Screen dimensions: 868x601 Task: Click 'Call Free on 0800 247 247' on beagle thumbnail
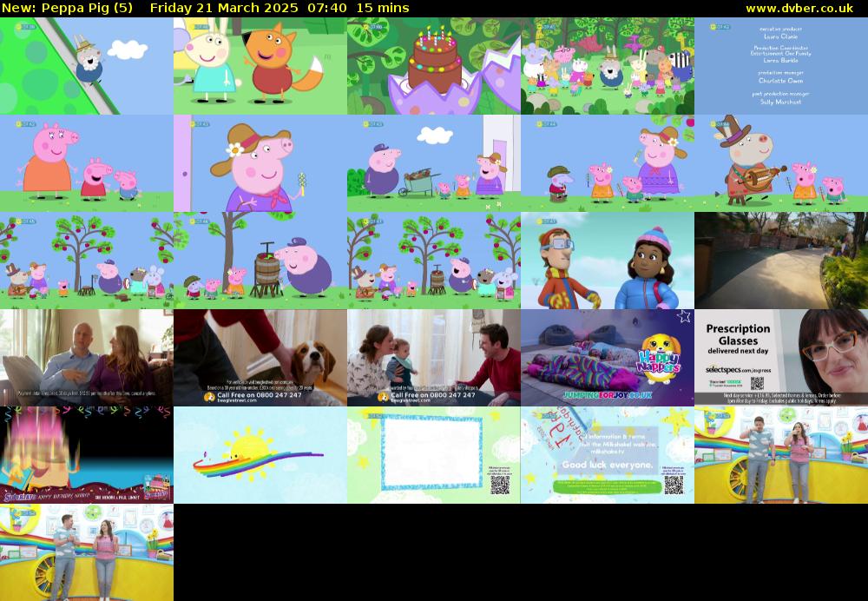(260, 395)
